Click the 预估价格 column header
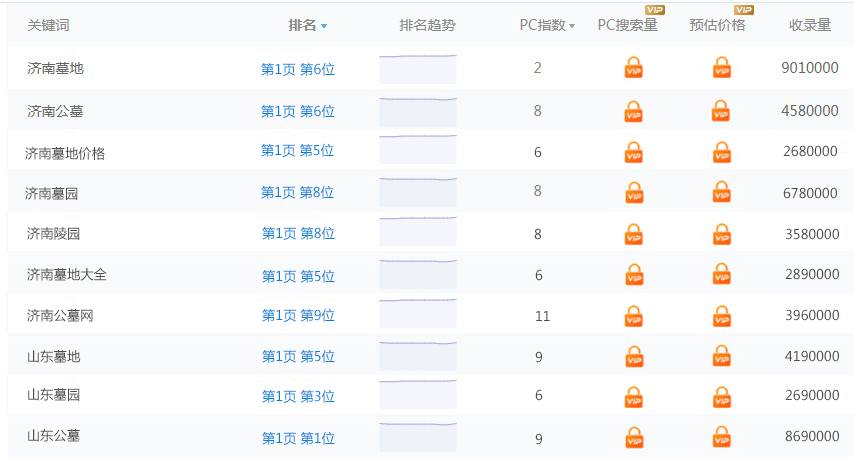 point(717,25)
